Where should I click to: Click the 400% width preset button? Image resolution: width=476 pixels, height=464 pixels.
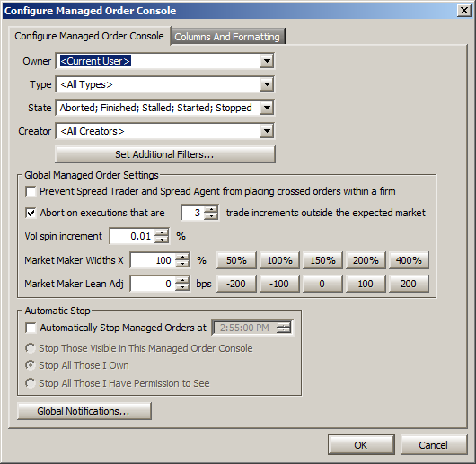pyautogui.click(x=409, y=260)
